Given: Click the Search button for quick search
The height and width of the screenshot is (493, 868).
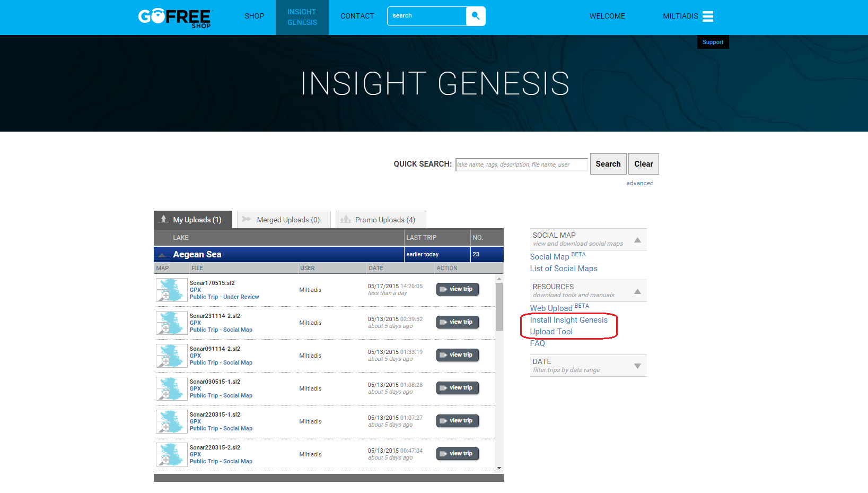Looking at the screenshot, I should pos(608,164).
